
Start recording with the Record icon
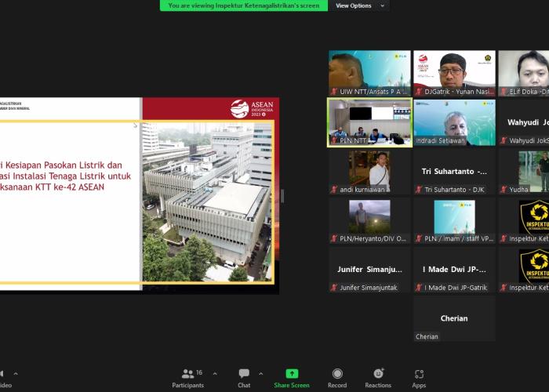[337, 377]
